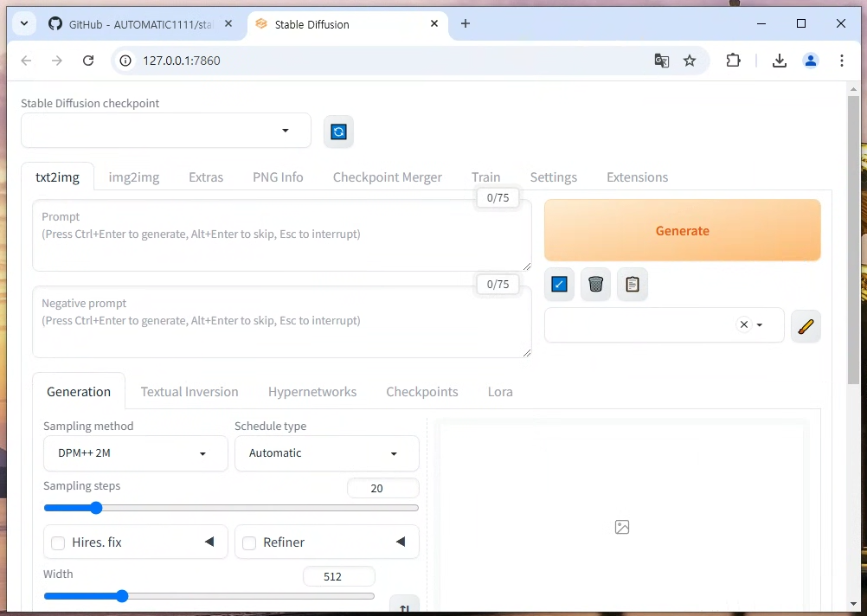Click the Generate button
This screenshot has width=867, height=616.
(x=683, y=231)
